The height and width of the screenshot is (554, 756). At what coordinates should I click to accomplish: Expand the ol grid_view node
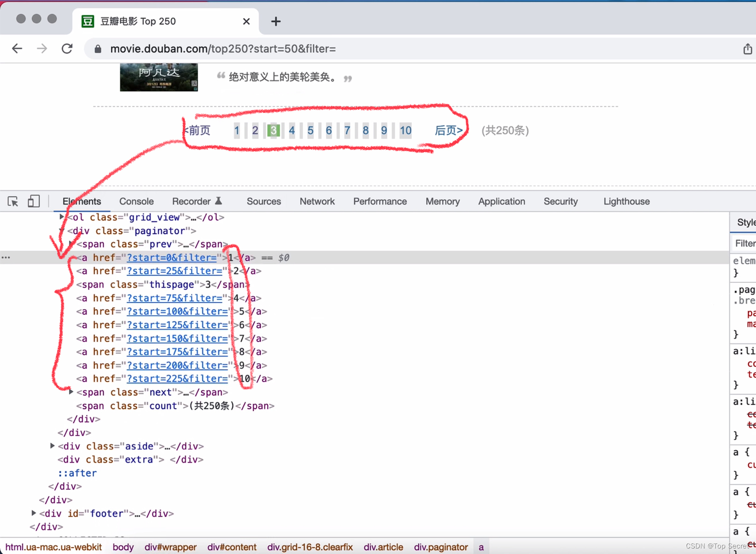point(62,217)
